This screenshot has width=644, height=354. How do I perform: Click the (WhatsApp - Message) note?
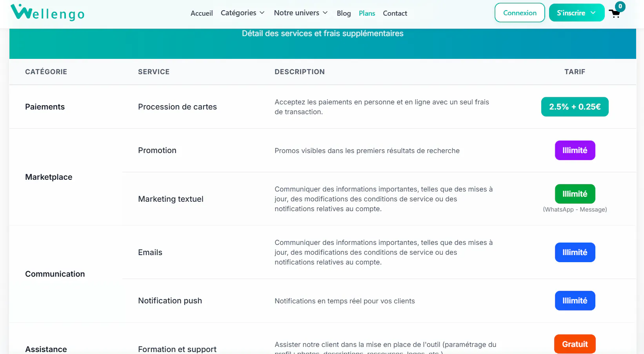(x=575, y=210)
